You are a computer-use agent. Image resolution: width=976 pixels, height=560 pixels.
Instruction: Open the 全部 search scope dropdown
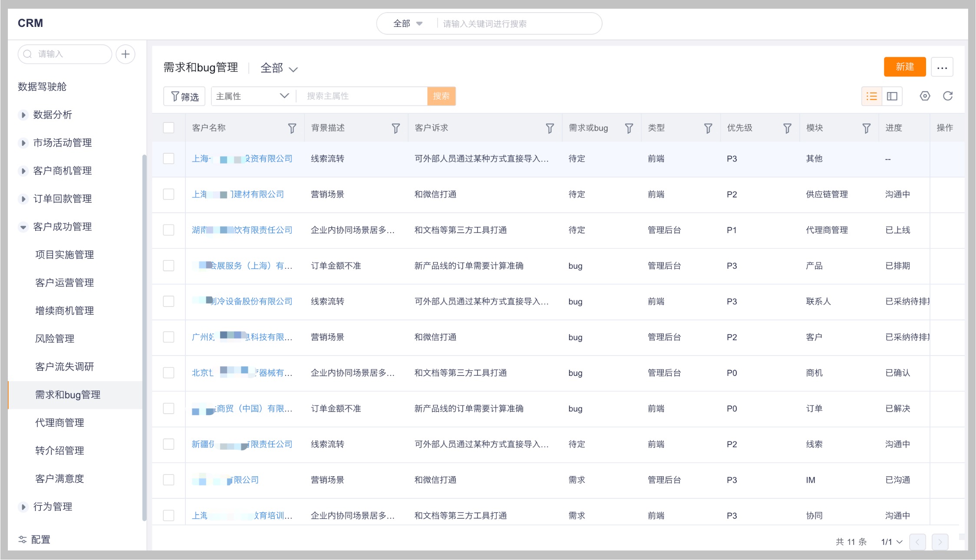point(408,23)
